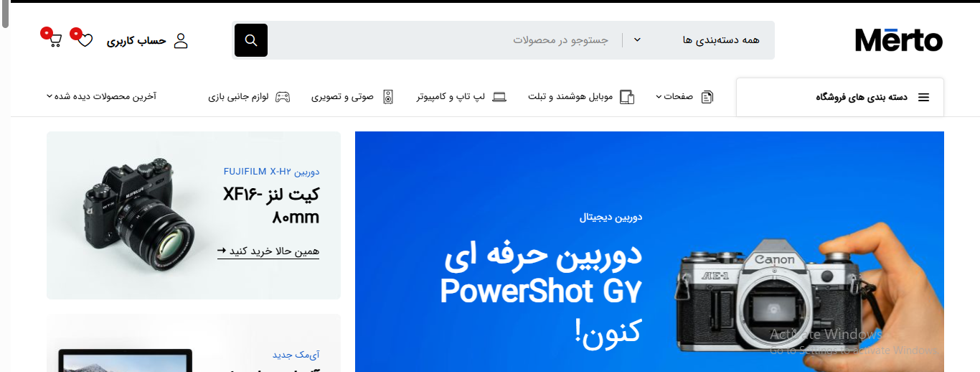This screenshot has height=372, width=980.
Task: Click the gamepad accessories icon
Action: [x=283, y=97]
